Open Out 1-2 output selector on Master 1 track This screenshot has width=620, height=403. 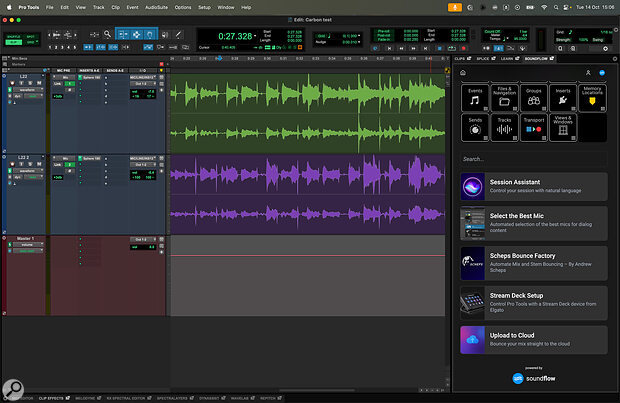coord(143,240)
